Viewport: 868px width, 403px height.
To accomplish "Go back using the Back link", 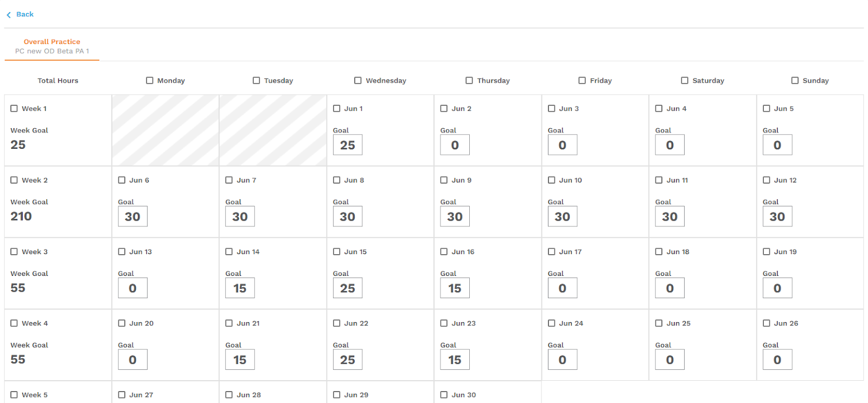I will pyautogui.click(x=24, y=14).
